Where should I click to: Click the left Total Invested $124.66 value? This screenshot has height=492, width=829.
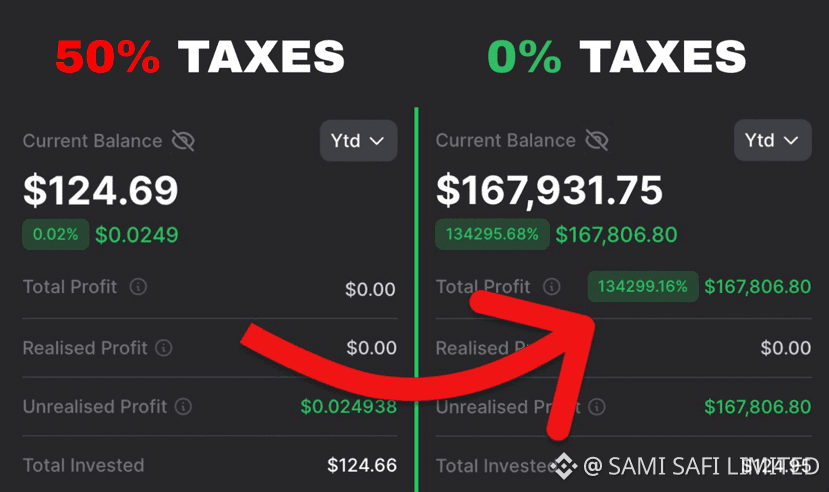point(362,465)
